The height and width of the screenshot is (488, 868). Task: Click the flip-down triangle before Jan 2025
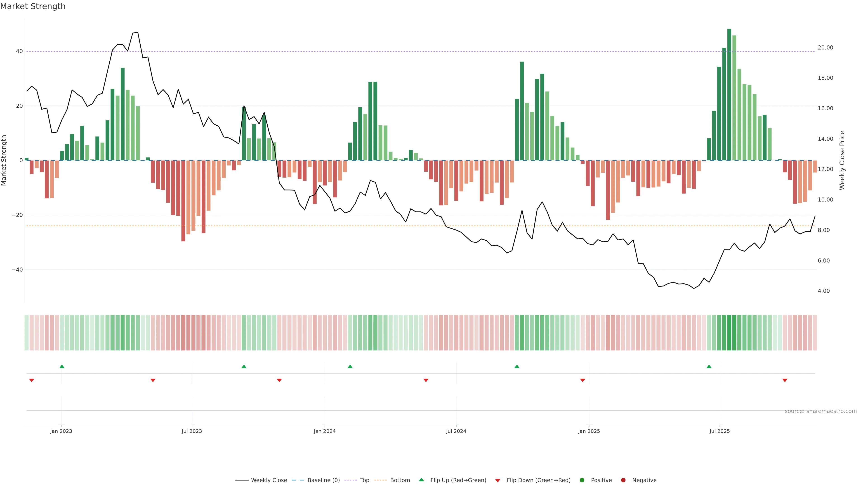(x=583, y=380)
